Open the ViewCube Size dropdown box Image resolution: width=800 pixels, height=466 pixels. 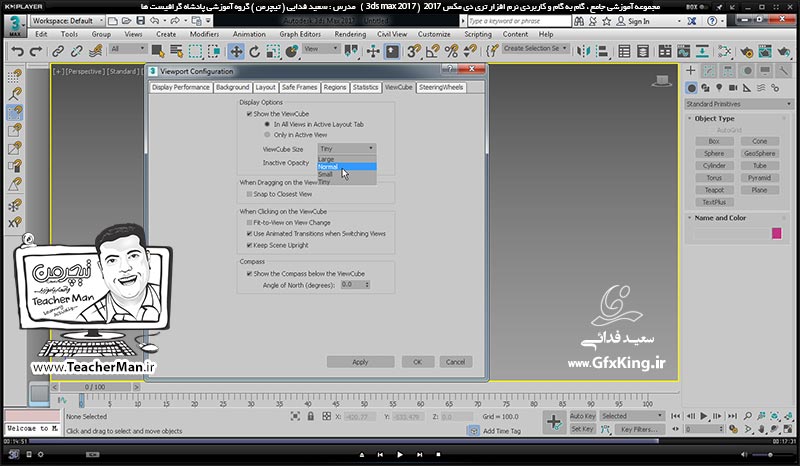tap(347, 149)
